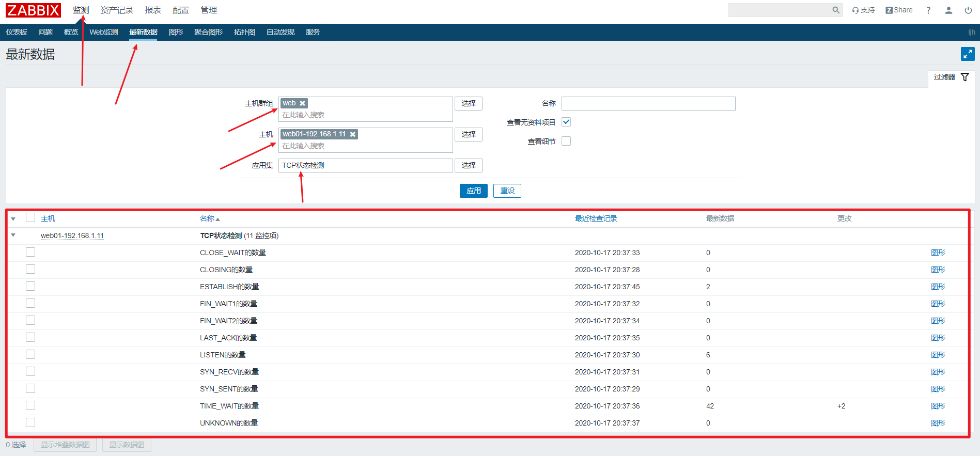Open the 管理 top menu

click(x=209, y=10)
